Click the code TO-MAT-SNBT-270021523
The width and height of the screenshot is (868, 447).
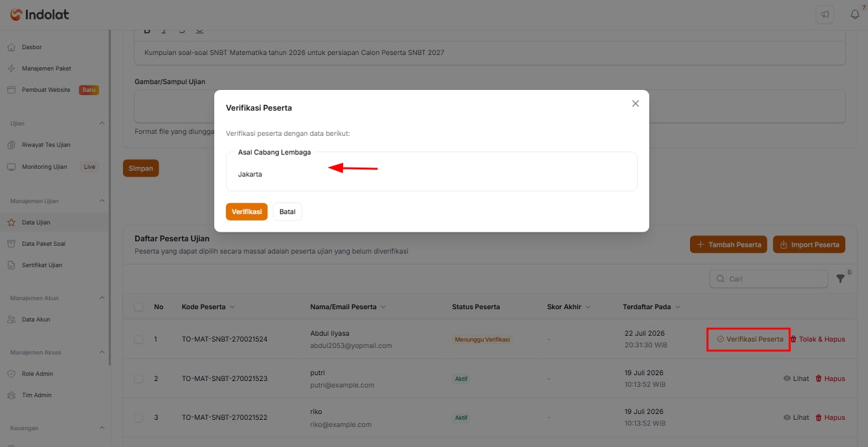(225, 379)
